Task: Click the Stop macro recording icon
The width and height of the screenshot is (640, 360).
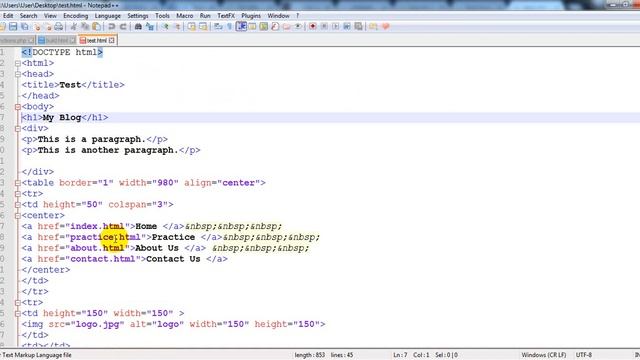Action: (x=324, y=27)
